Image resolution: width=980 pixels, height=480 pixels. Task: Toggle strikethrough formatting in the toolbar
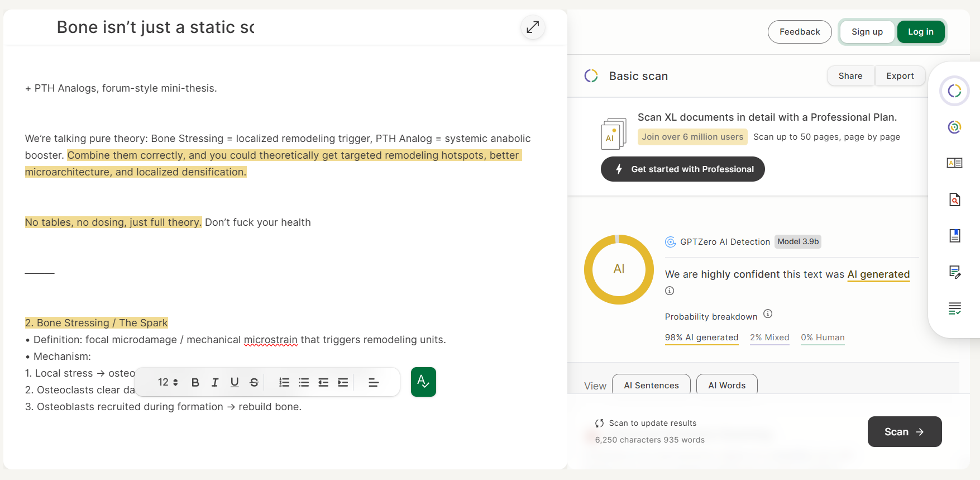pos(254,382)
